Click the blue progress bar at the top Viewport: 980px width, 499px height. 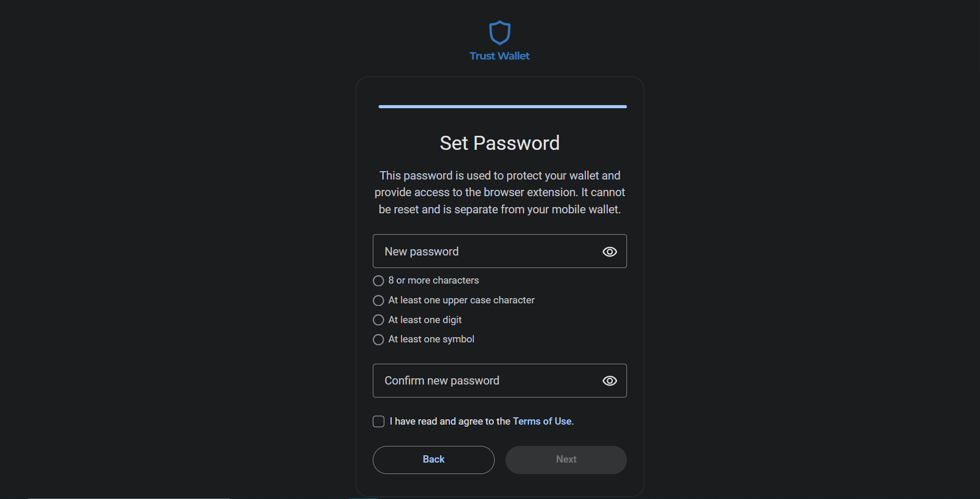502,107
